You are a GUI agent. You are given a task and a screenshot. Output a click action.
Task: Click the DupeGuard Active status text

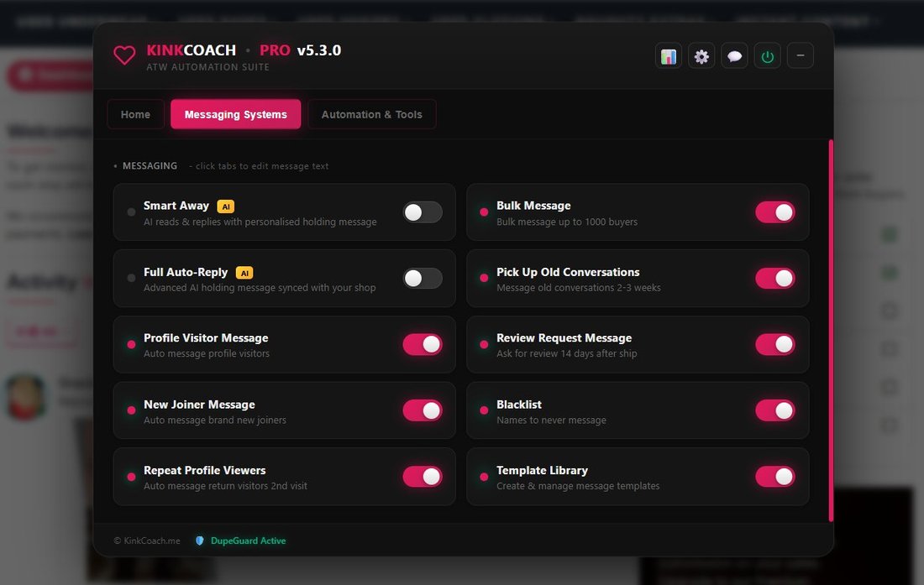point(248,541)
